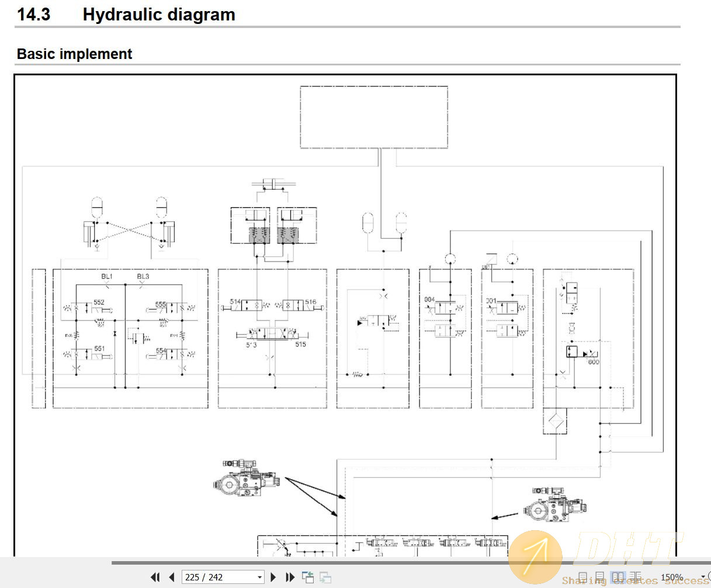Click valve label 514 in diagram
This screenshot has width=711, height=588.
[235, 302]
